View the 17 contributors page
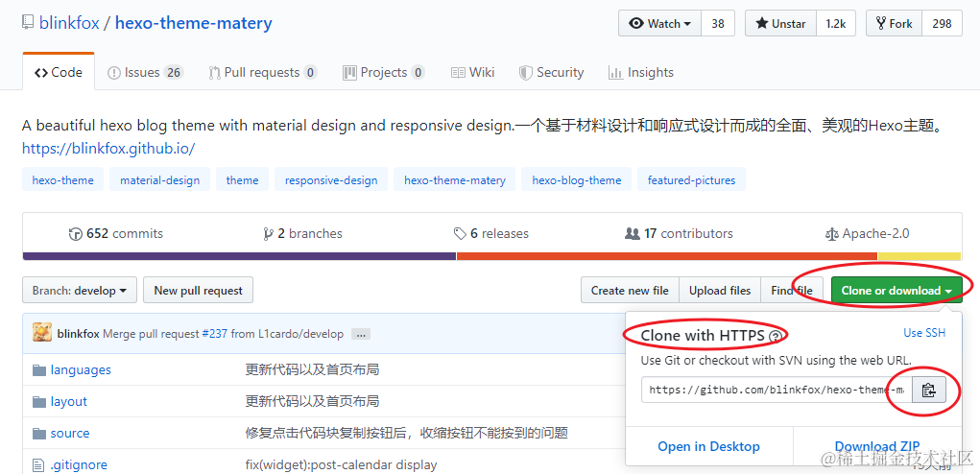980x474 pixels. (x=679, y=233)
